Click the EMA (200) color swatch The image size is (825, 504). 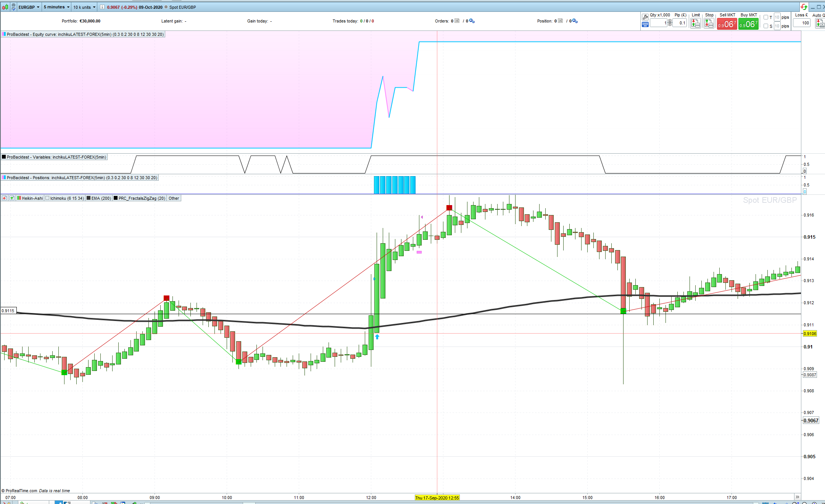89,198
